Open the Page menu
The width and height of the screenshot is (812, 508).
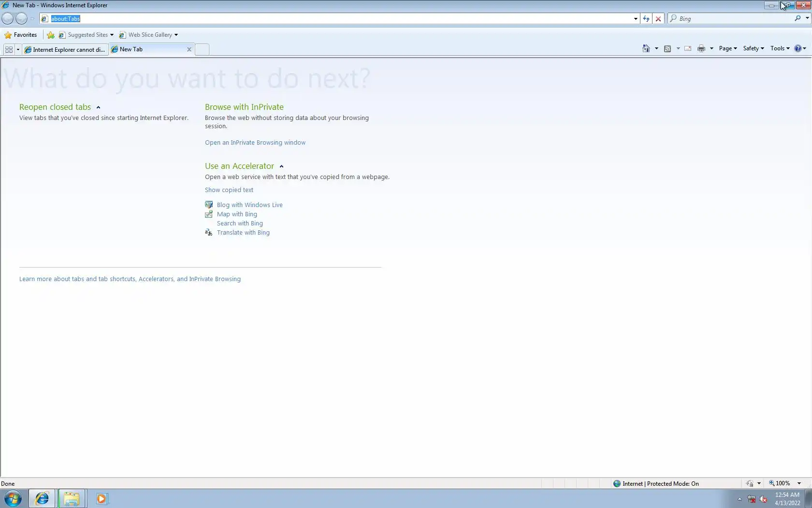pyautogui.click(x=727, y=48)
